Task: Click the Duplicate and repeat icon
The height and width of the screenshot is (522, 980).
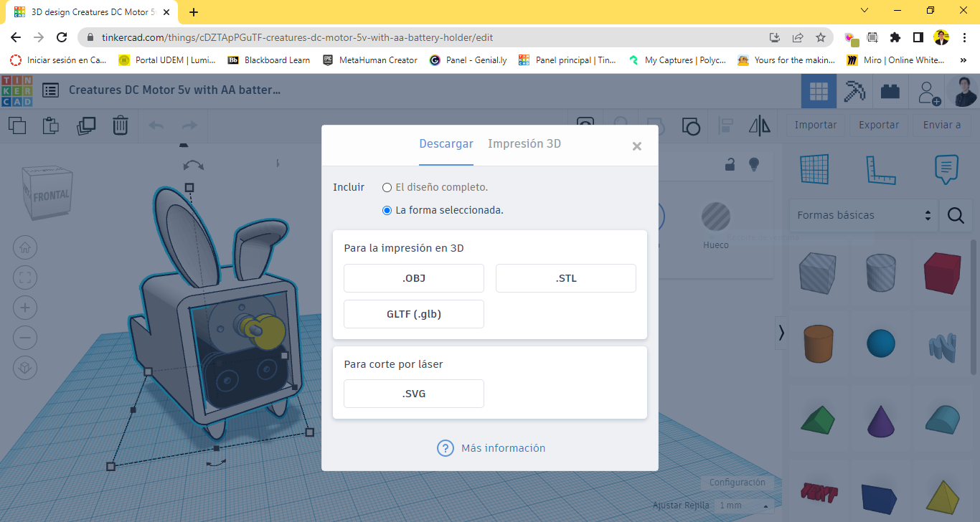Action: 85,125
